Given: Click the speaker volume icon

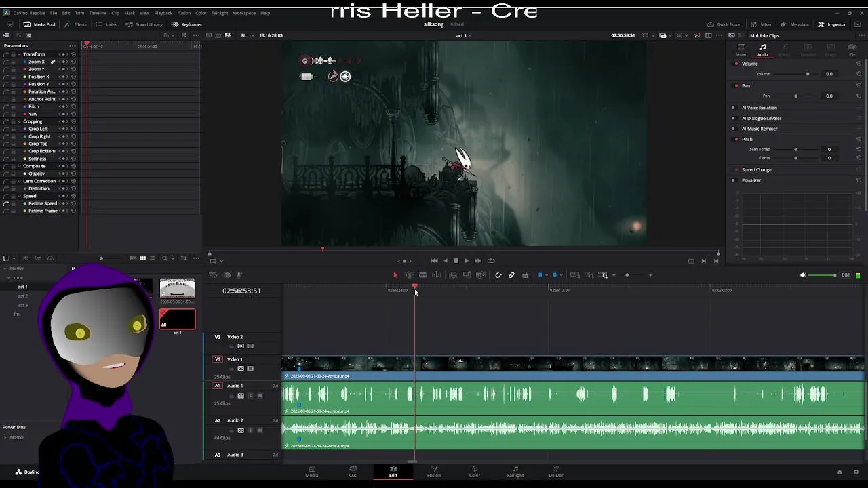Looking at the screenshot, I should coord(804,275).
